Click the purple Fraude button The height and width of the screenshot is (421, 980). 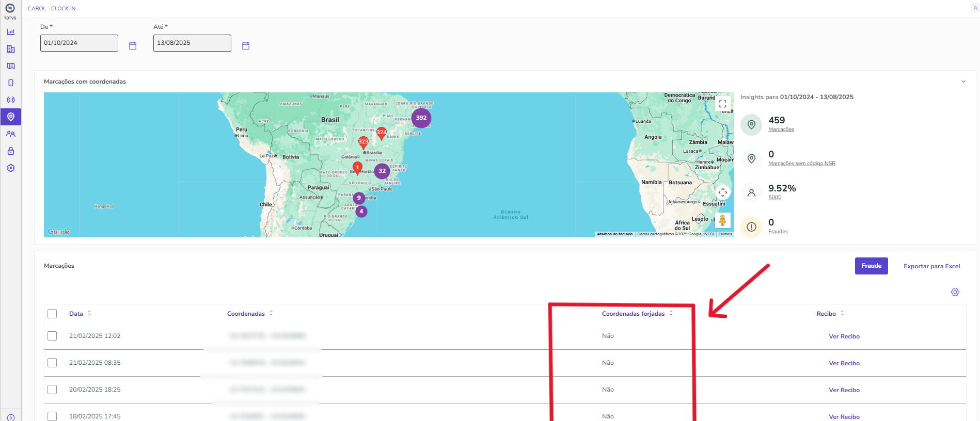871,266
